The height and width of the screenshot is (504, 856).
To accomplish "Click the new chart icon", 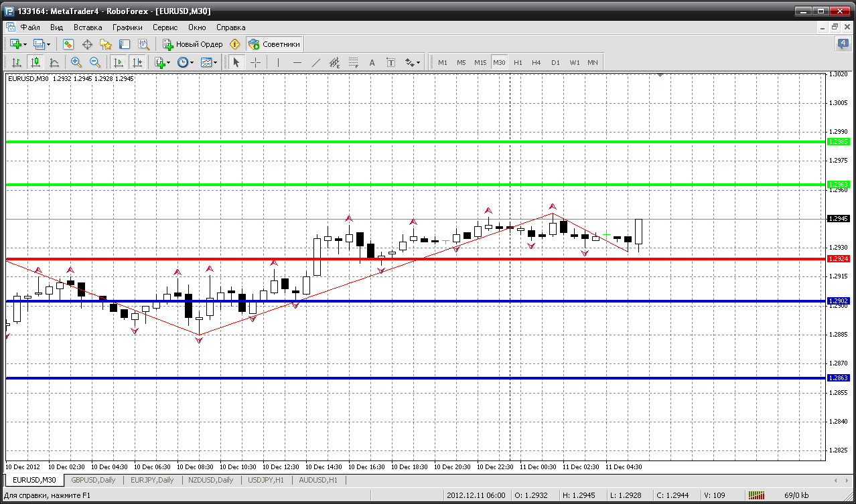I will click(x=15, y=44).
